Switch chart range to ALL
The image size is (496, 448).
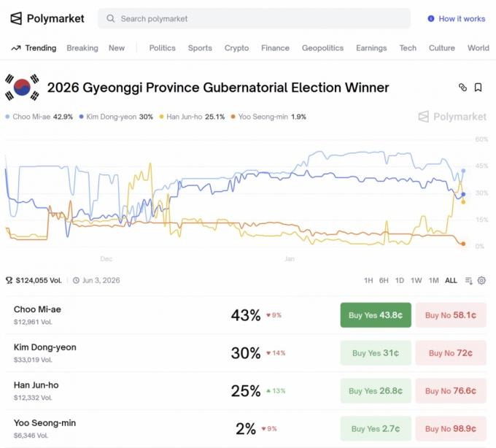click(x=451, y=280)
